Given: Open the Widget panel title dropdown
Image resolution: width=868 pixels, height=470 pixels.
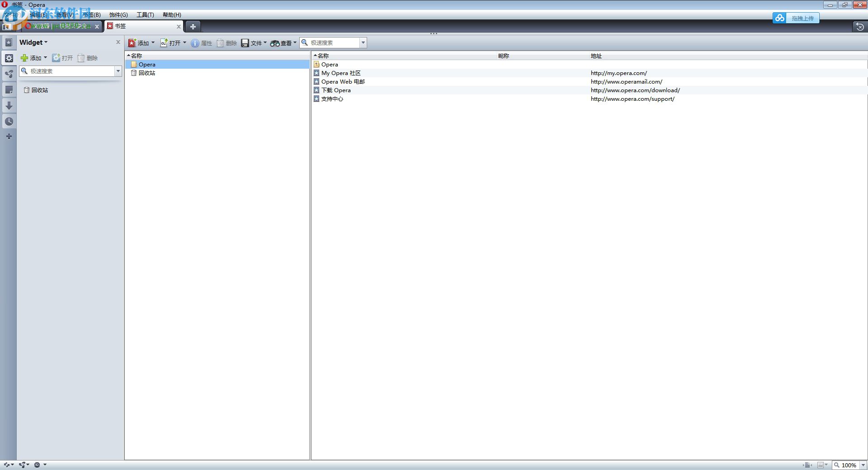Looking at the screenshot, I should pos(33,42).
